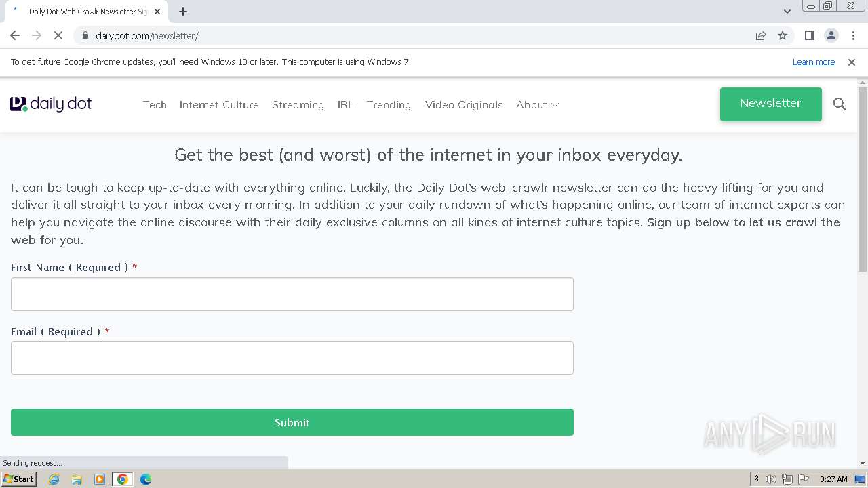Focus the Email input field

point(292,358)
